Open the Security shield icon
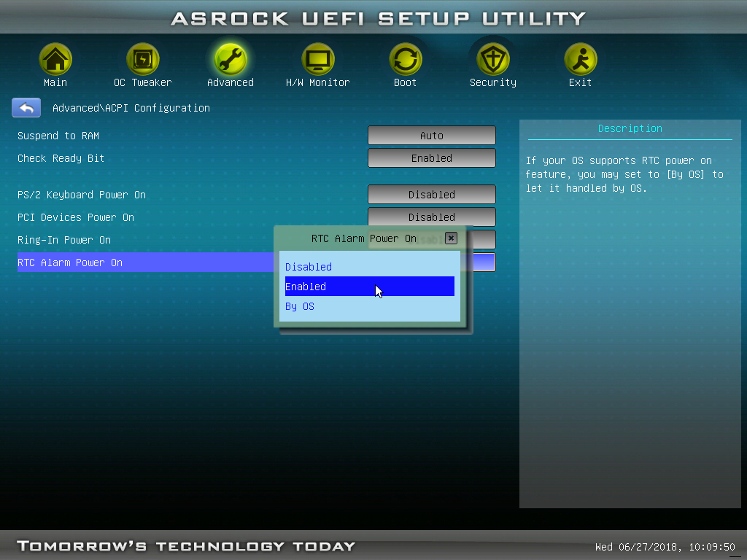Image resolution: width=747 pixels, height=560 pixels. coord(492,59)
